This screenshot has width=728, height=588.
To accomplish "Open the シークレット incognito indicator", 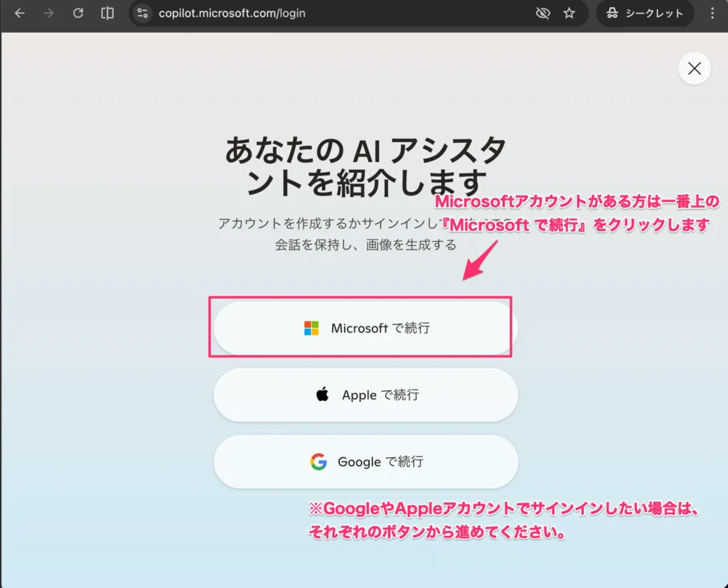I will [645, 13].
